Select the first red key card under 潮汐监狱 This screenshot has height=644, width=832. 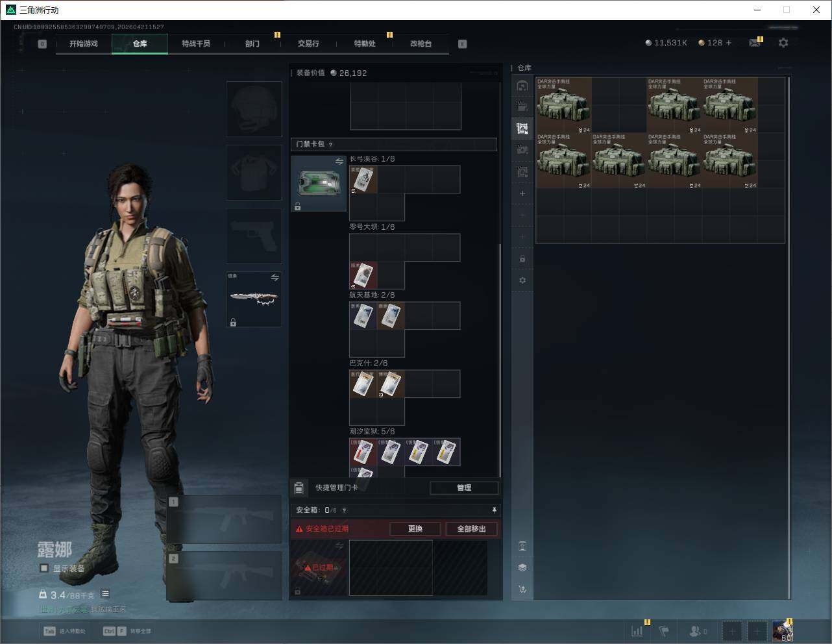click(363, 452)
